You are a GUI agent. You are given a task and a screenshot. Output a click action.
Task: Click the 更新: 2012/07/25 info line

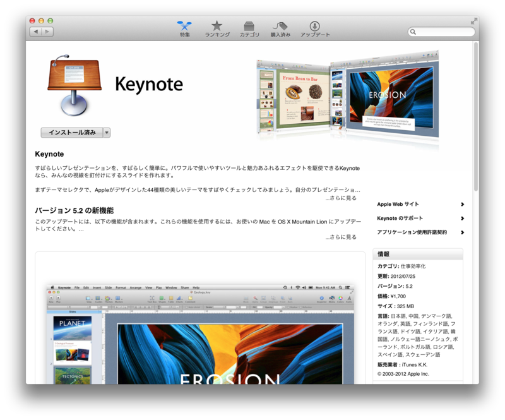(396, 276)
